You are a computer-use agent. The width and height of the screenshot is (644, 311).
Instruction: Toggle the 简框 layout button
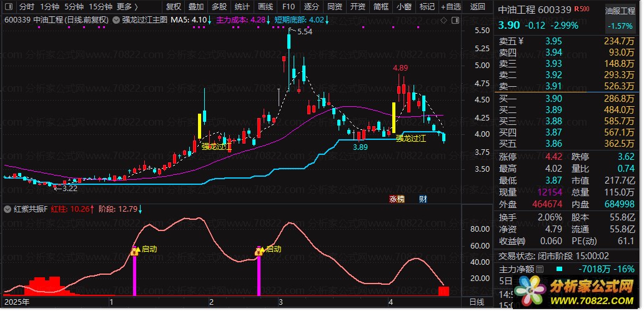(381, 7)
